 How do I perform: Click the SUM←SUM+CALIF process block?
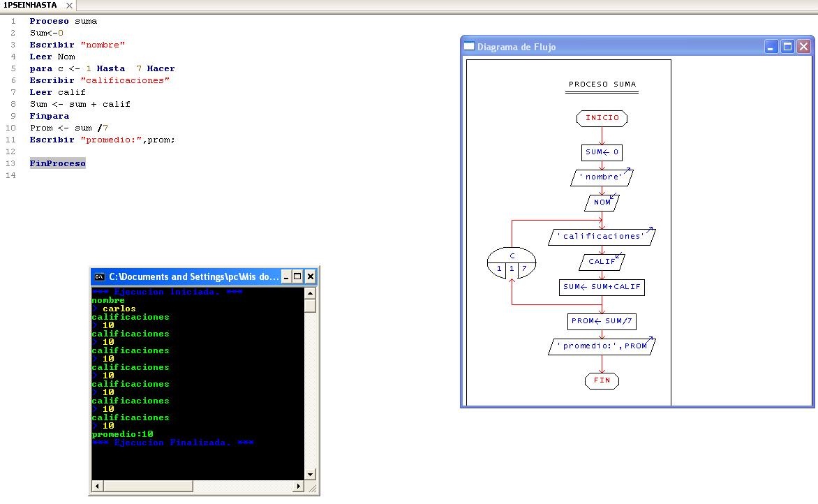[602, 287]
